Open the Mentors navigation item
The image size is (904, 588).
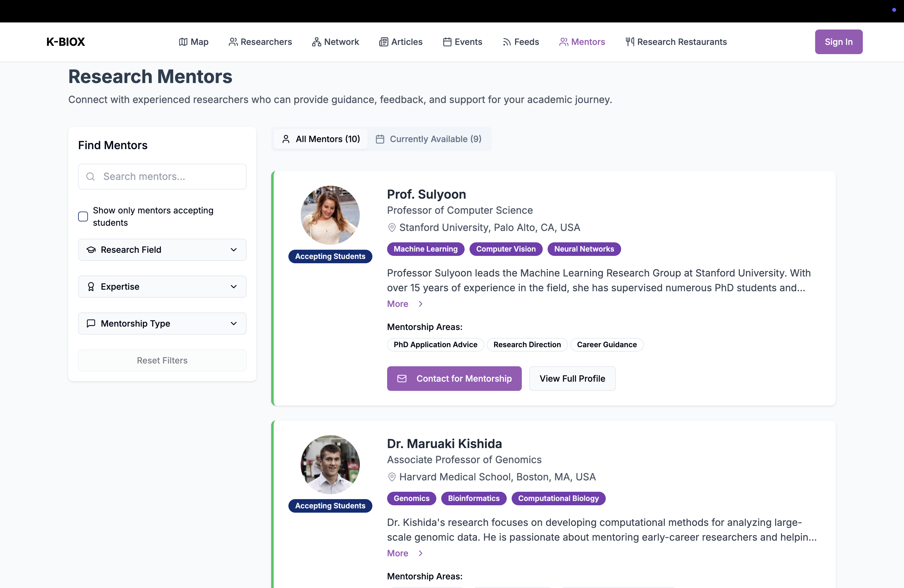(582, 42)
